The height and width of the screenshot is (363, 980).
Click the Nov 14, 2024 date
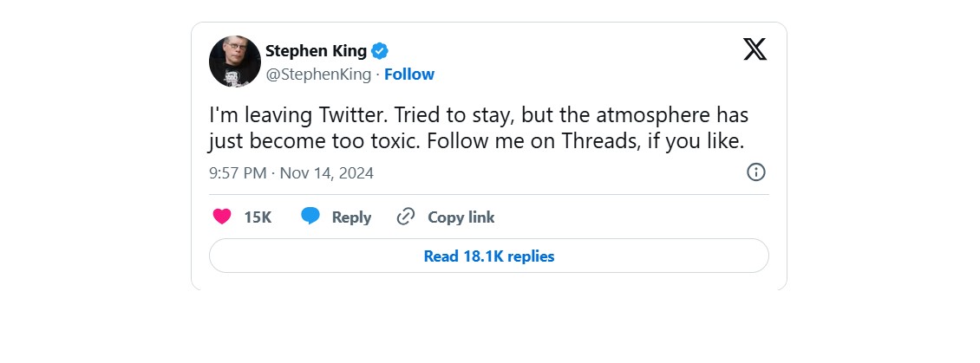pos(326,173)
